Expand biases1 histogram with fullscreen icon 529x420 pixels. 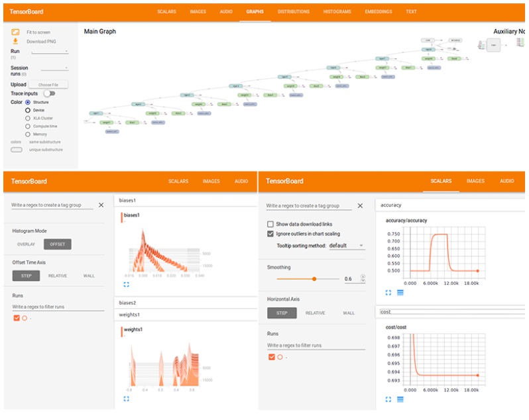126,284
